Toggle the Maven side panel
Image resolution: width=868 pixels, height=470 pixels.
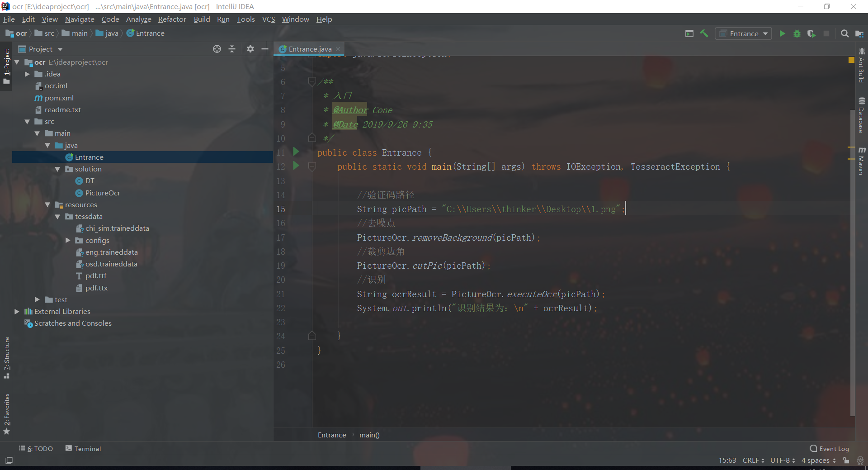pos(862,161)
